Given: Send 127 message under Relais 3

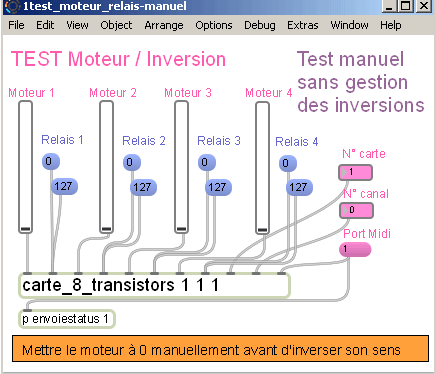Looking at the screenshot, I should (218, 187).
